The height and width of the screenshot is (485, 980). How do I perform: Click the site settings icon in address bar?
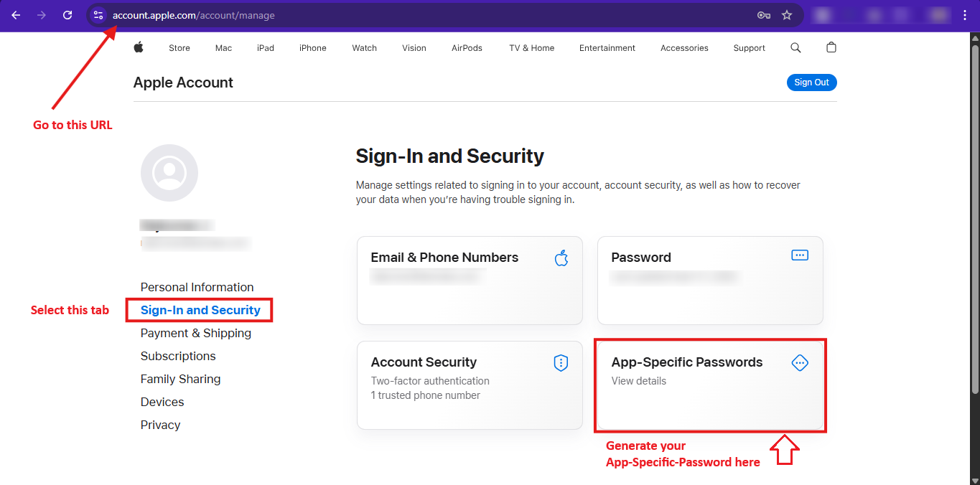(98, 15)
